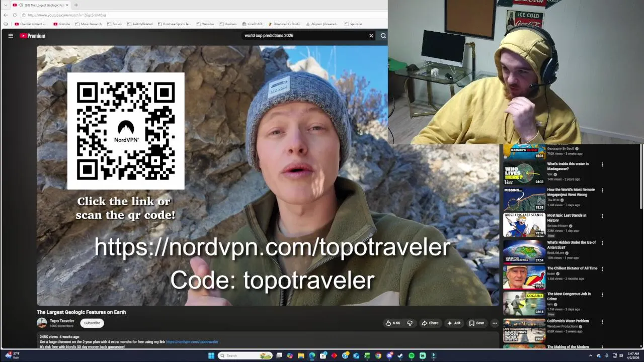Run search with the magnifier button
Viewport: 644px width, 362px height.
tap(383, 36)
